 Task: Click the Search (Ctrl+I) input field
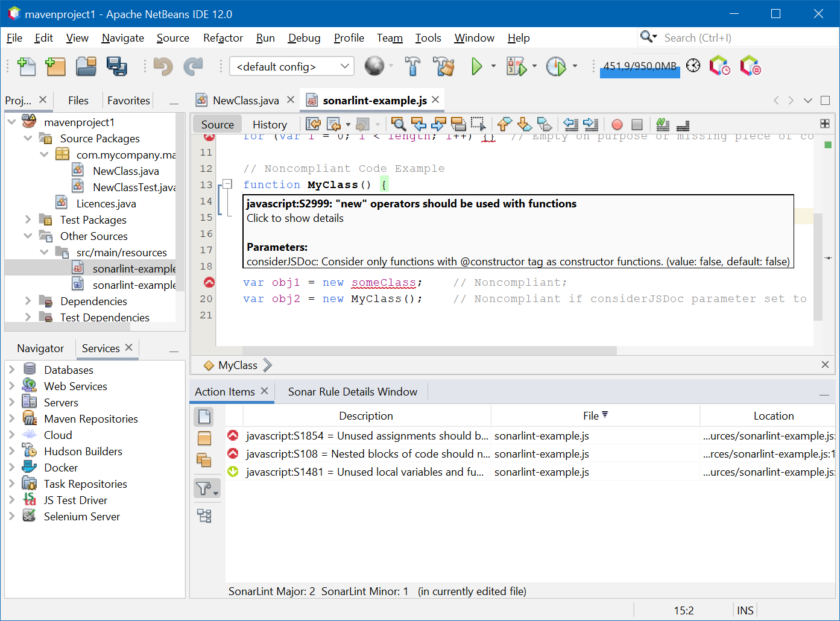pyautogui.click(x=742, y=38)
